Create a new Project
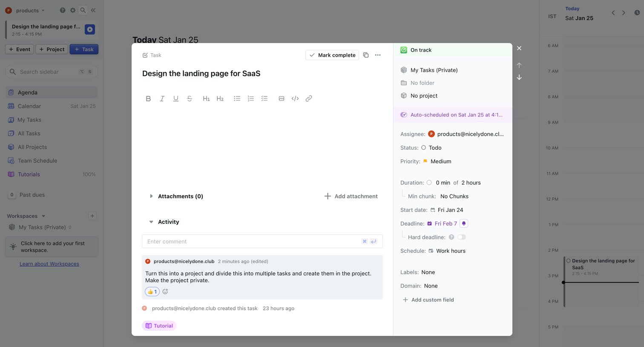 (x=52, y=49)
